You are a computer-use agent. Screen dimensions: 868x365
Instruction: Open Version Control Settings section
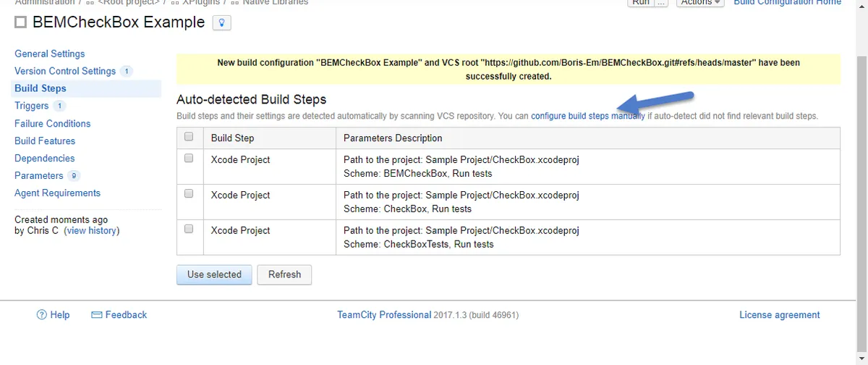[x=65, y=71]
